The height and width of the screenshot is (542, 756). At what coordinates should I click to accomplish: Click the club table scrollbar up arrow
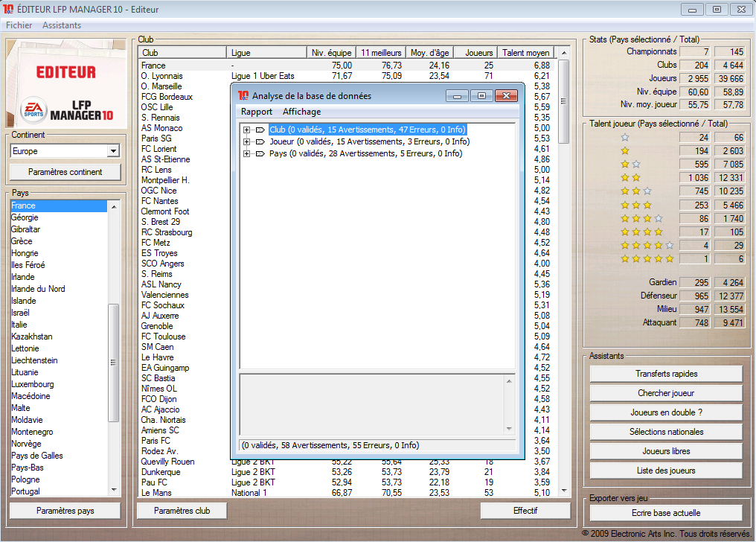coord(564,53)
